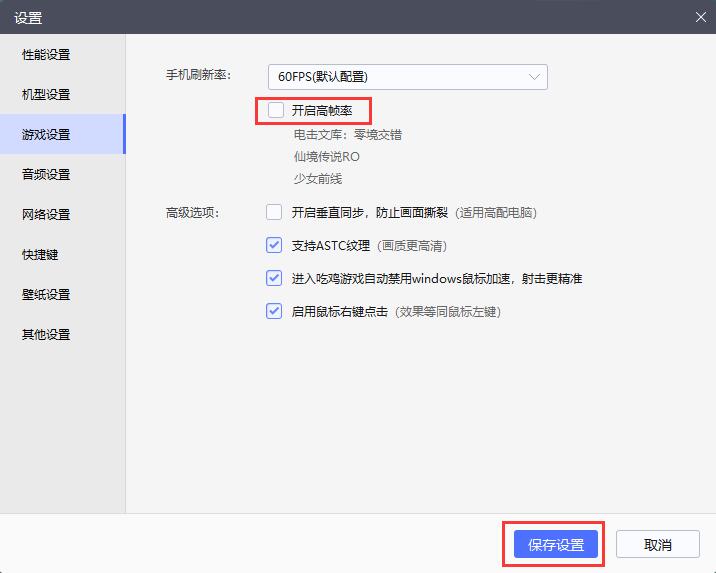Image resolution: width=716 pixels, height=573 pixels.
Task: Open the 性能设置 tab
Action: coord(47,55)
